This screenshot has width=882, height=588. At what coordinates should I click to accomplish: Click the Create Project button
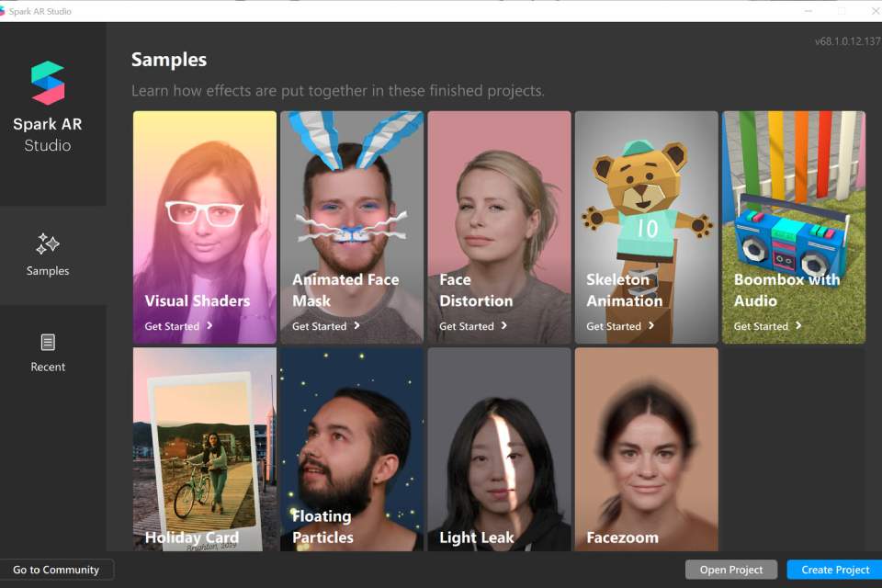pyautogui.click(x=832, y=570)
